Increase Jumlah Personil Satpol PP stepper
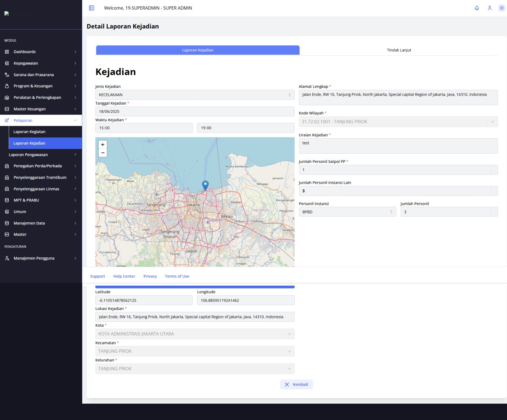 (494, 168)
